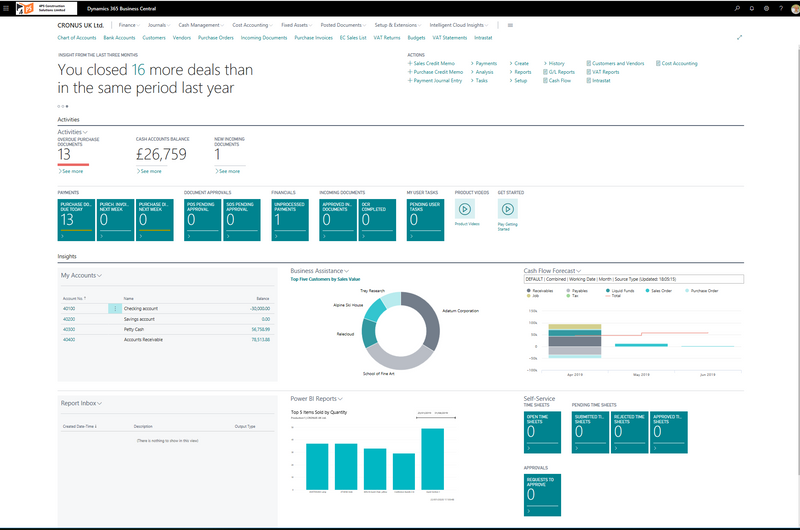Click the Cost Accounting report icon
This screenshot has width=800, height=530.
coord(658,63)
